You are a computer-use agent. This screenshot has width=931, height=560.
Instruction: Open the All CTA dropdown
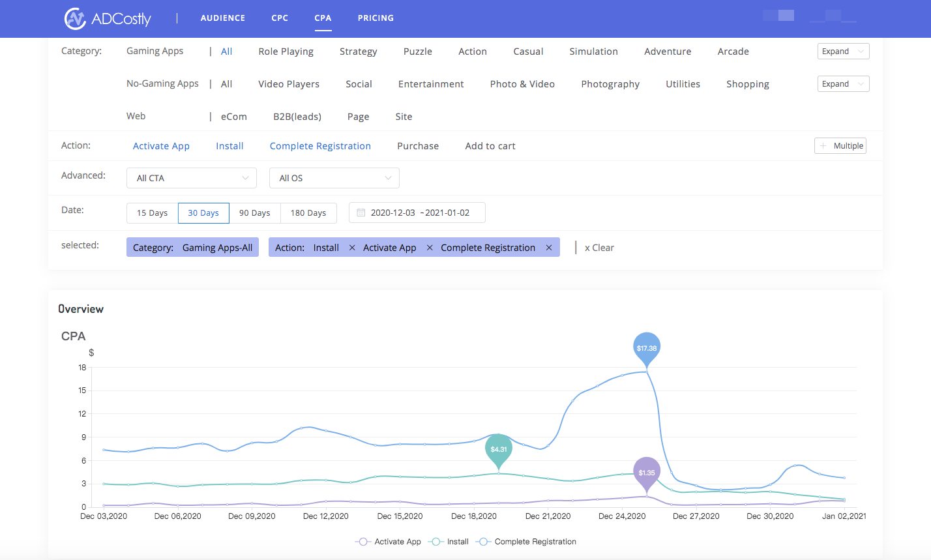coord(191,178)
